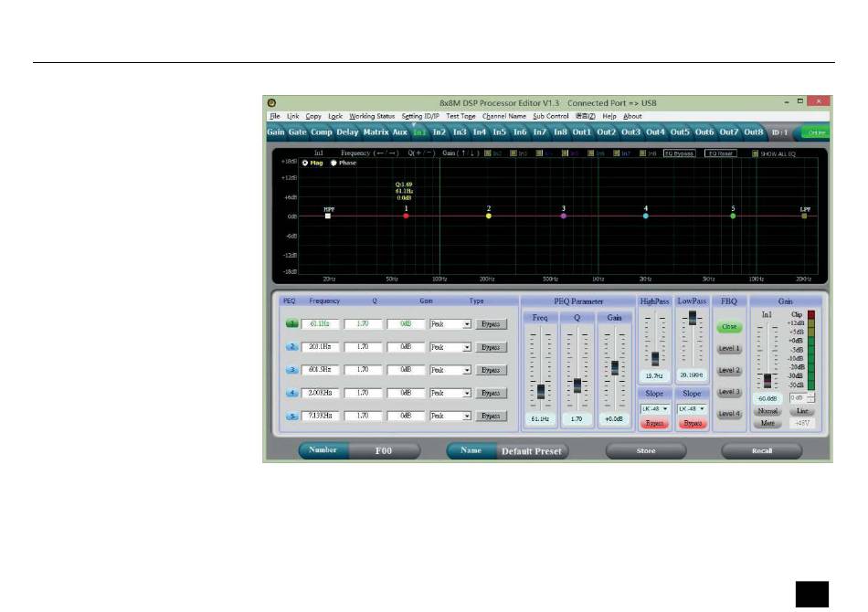This screenshot has width=868, height=612.
Task: Open the Setting ID/IP menu
Action: click(420, 116)
